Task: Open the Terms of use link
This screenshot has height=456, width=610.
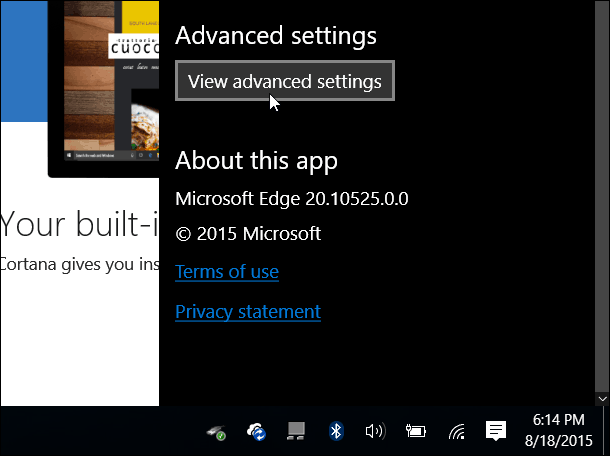Action: [227, 272]
